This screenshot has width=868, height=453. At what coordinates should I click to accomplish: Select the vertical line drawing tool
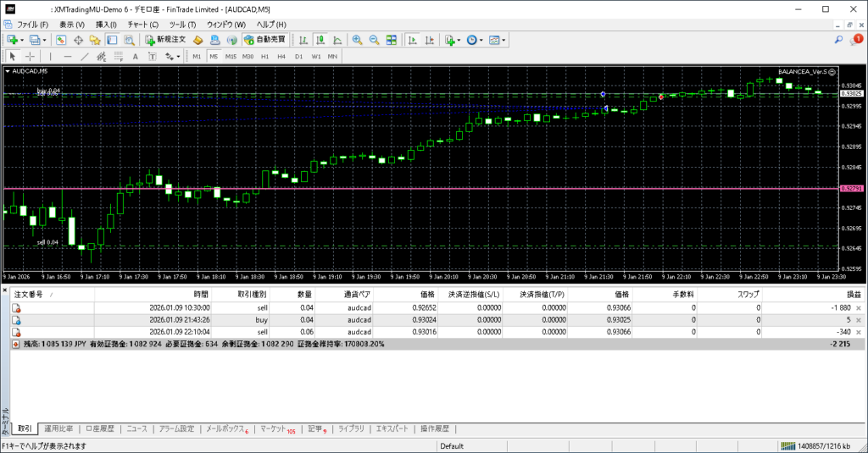click(50, 57)
